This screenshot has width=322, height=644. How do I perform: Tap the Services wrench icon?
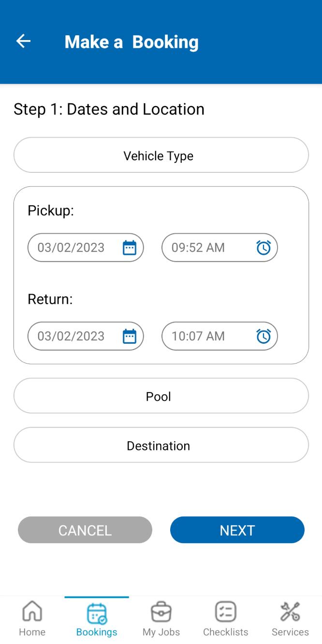tap(290, 612)
